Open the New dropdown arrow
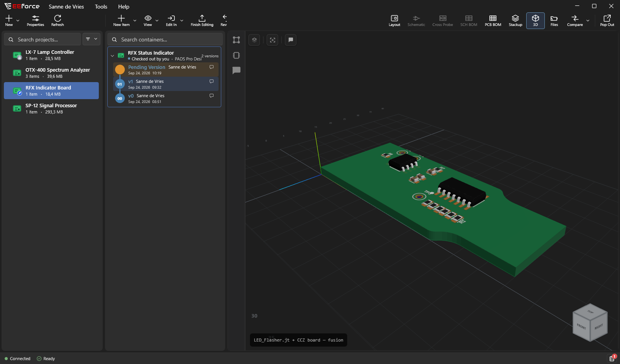This screenshot has width=620, height=364. [x=18, y=21]
